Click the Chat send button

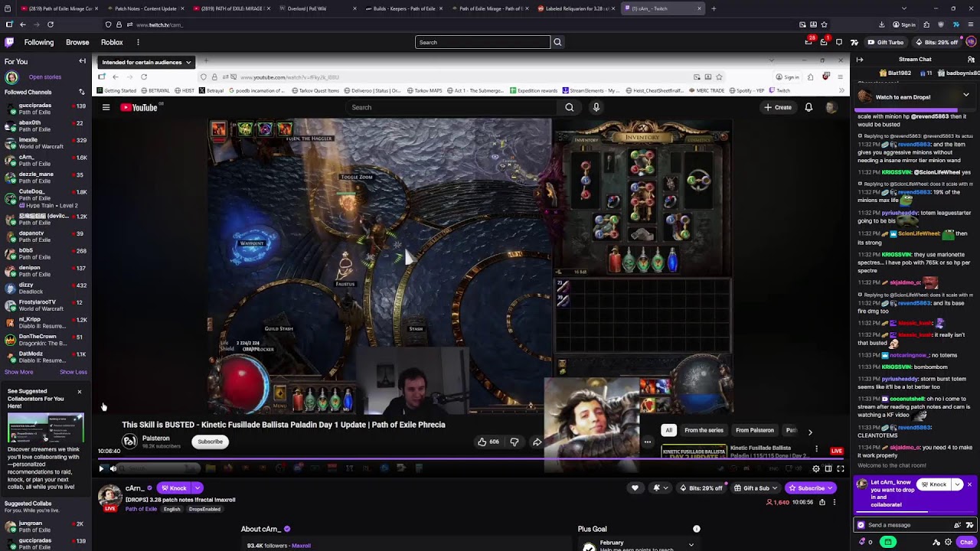pos(966,542)
